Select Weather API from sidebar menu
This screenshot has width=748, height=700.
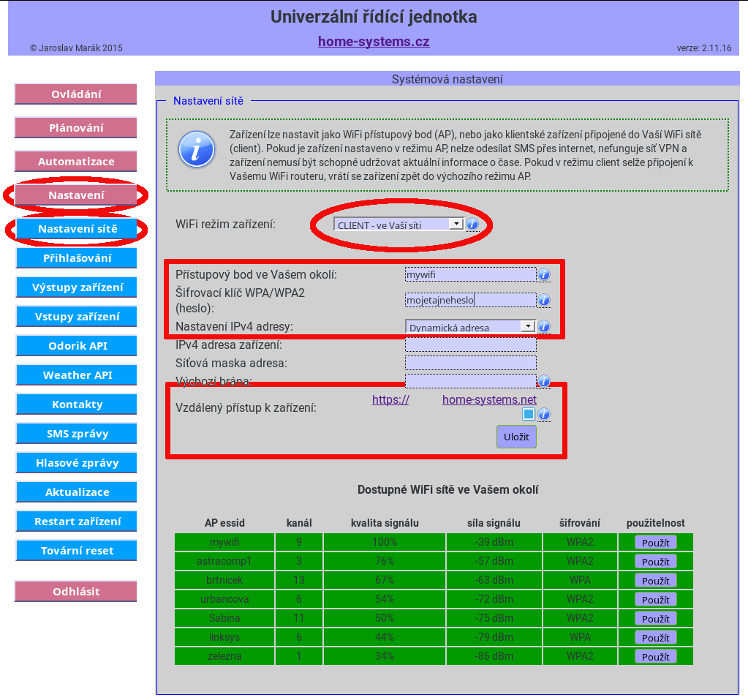[76, 375]
